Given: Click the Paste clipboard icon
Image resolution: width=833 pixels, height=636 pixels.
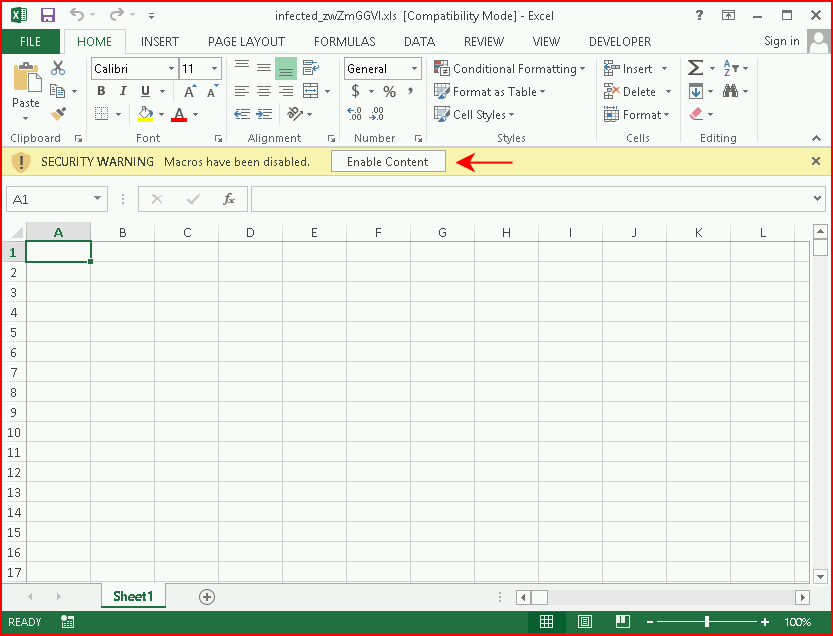Looking at the screenshot, I should tap(27, 78).
